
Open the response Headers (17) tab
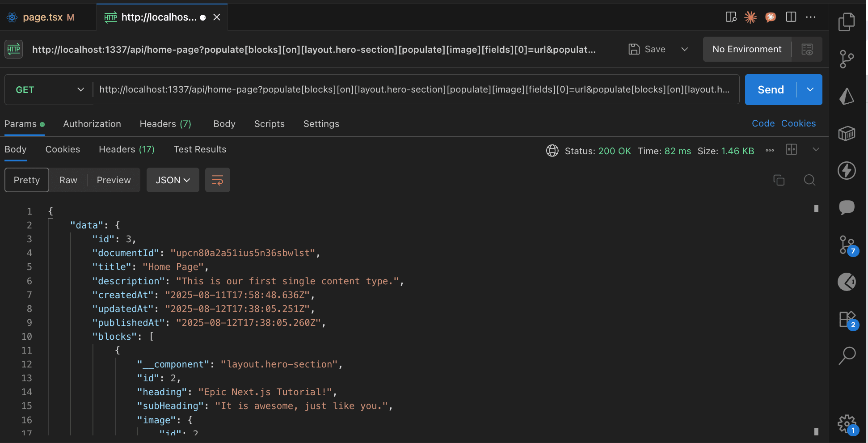126,149
